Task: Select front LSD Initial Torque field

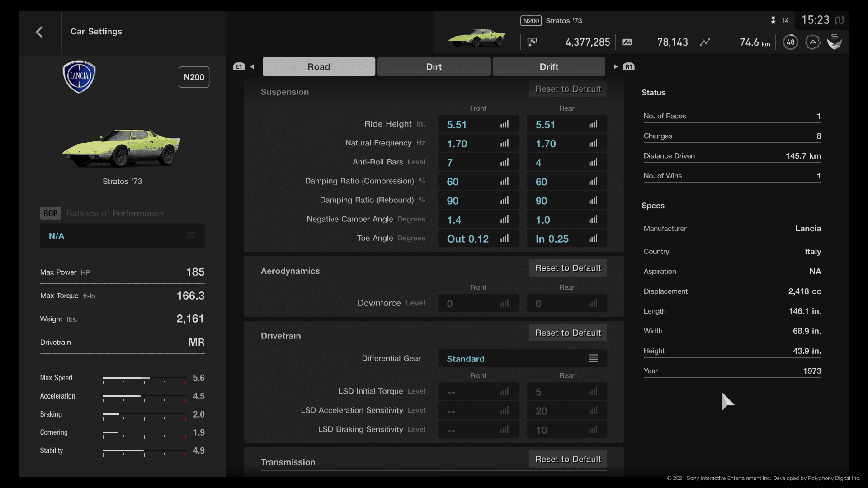Action: [x=478, y=391]
